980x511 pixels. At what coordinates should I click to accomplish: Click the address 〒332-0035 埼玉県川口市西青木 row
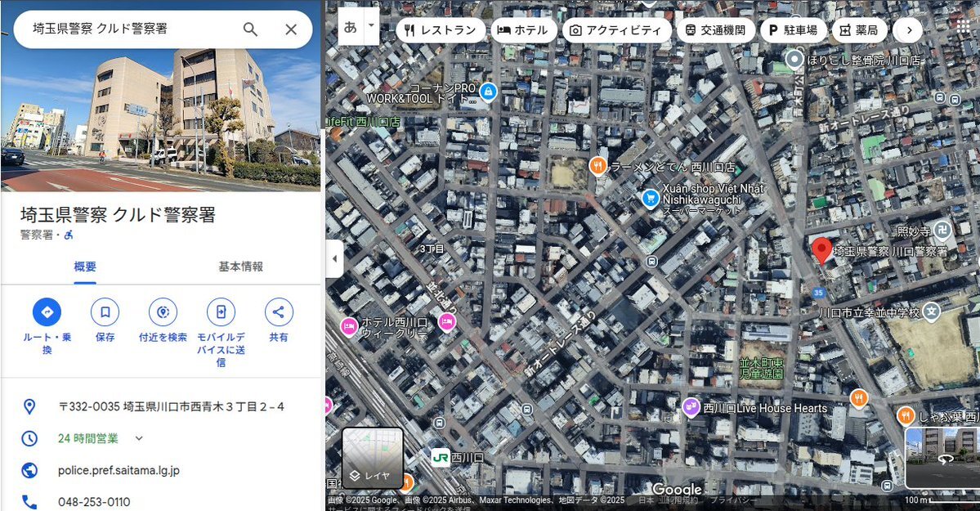coord(160,406)
